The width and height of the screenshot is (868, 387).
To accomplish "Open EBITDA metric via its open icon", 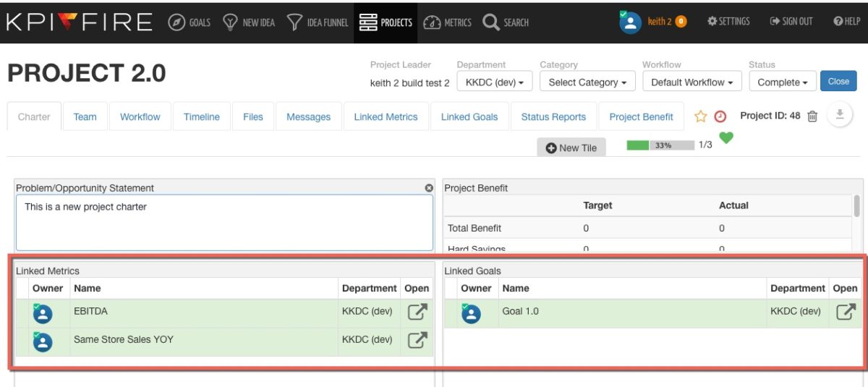I will (417, 312).
